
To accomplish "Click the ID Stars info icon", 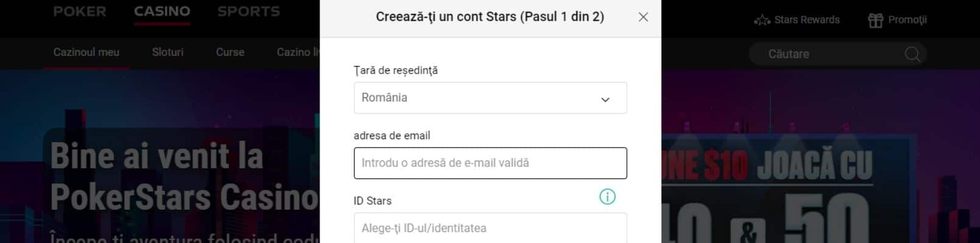I will coord(607,197).
